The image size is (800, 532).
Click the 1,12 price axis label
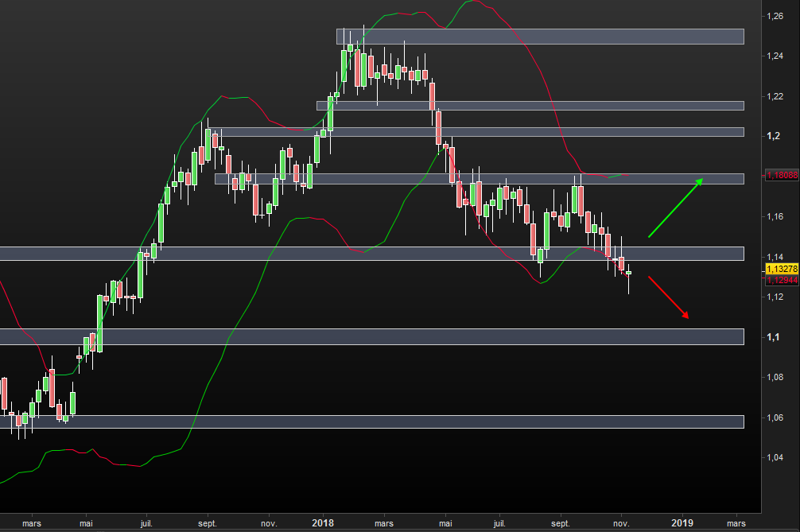click(775, 297)
